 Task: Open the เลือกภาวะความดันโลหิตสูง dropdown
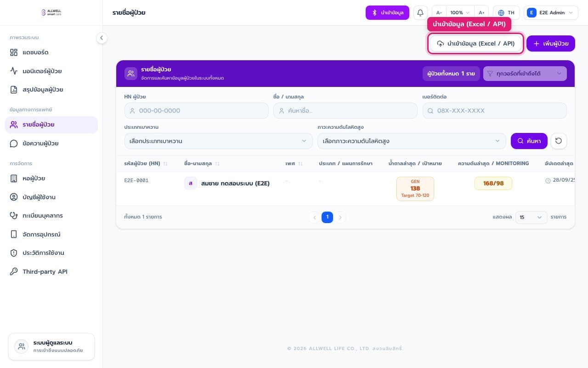point(412,141)
